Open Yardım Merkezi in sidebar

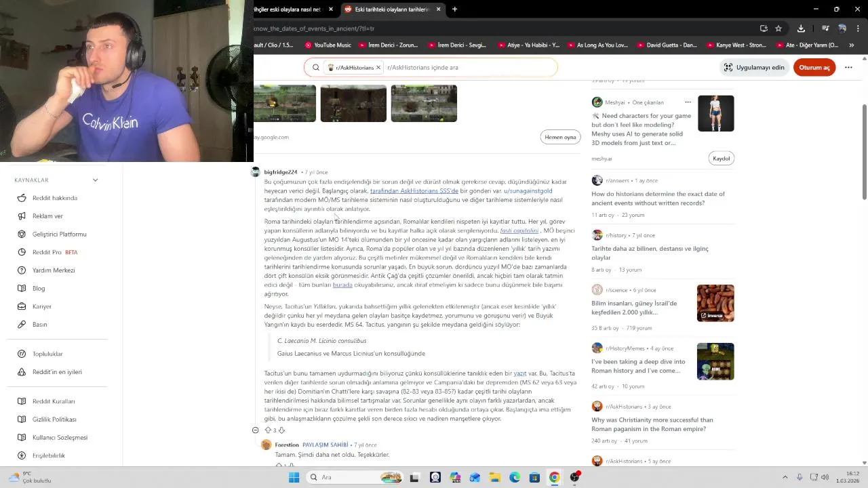tap(54, 270)
